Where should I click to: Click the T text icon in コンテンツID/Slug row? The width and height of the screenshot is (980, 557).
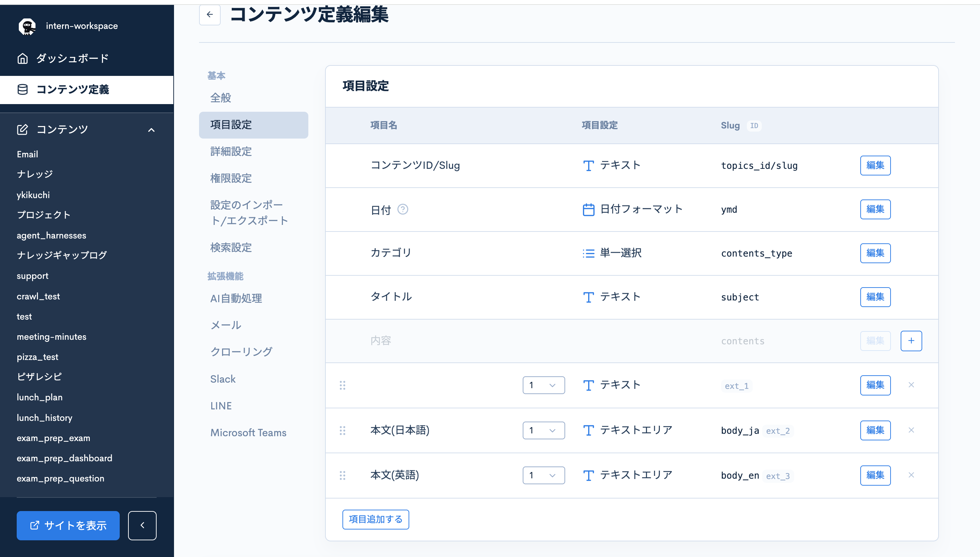588,166
